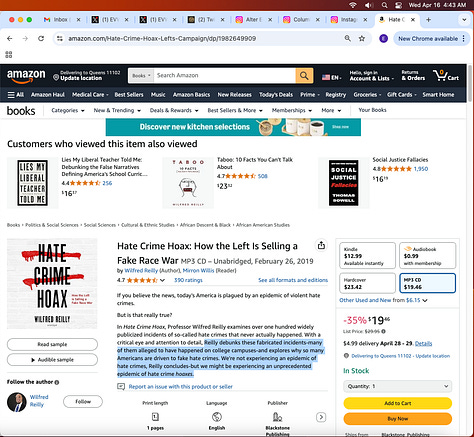
Task: Open the EN language dropdown
Action: [x=332, y=78]
